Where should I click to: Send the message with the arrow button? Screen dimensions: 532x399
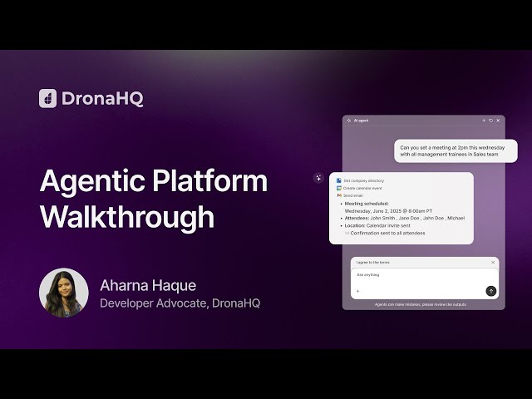click(491, 291)
